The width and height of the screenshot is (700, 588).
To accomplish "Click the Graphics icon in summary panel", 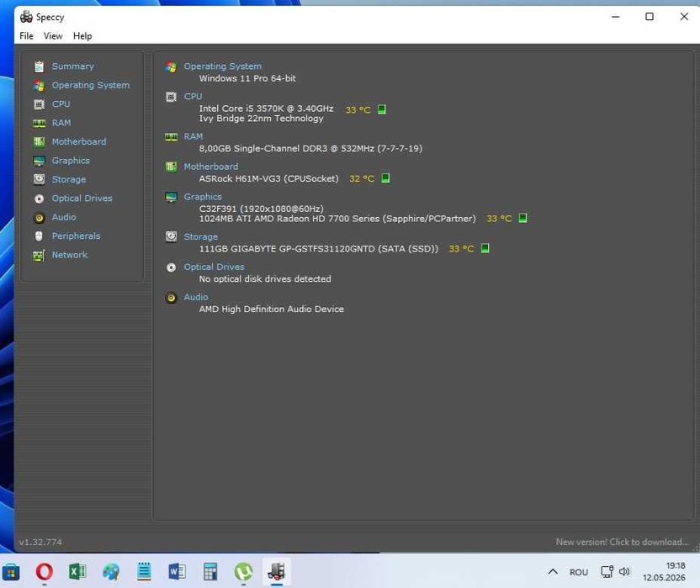I will (171, 198).
